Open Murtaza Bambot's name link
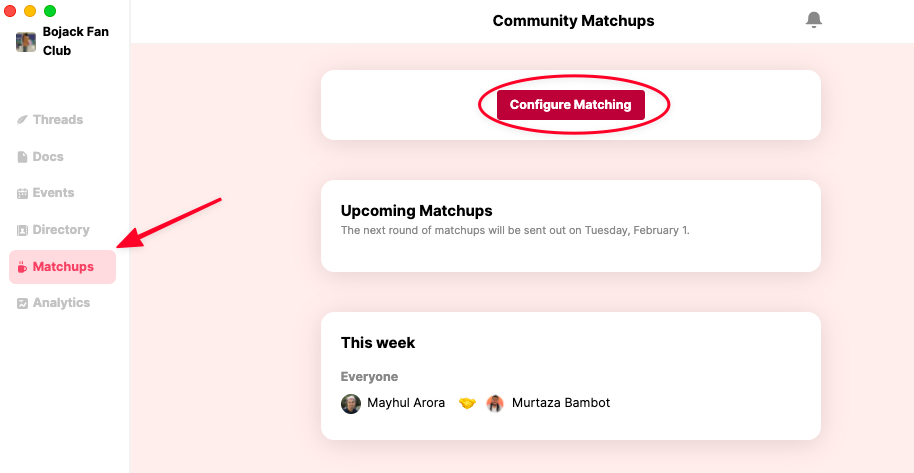 (561, 403)
